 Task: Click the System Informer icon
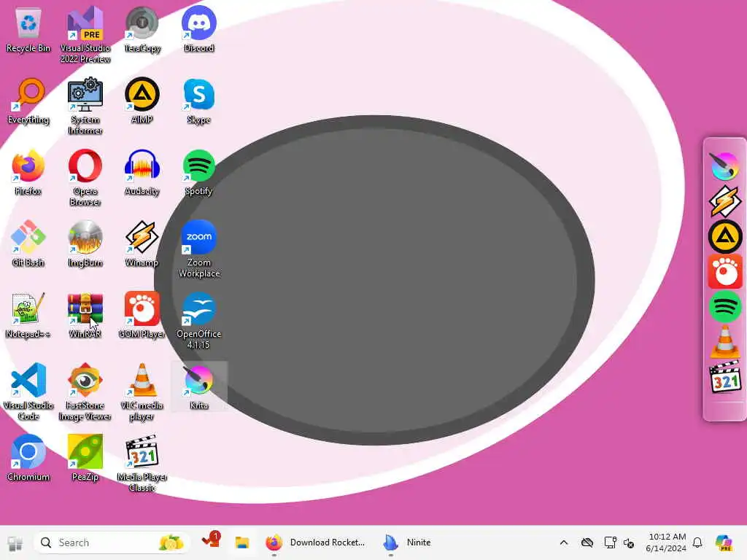[x=85, y=106]
